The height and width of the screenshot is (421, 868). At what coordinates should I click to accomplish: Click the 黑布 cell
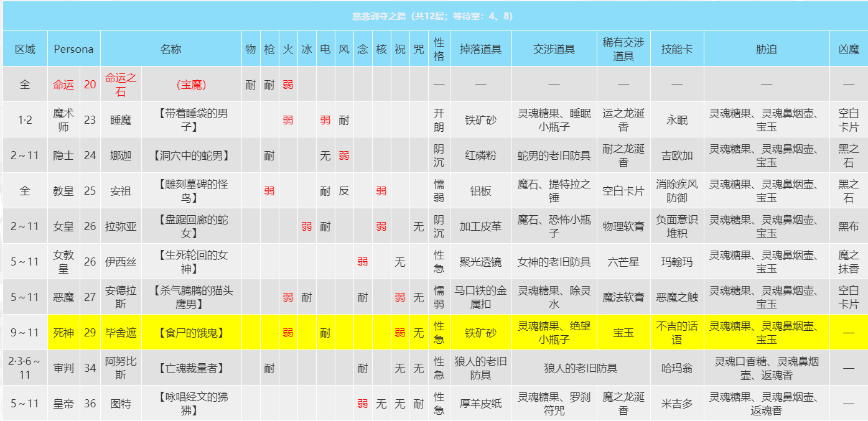[x=849, y=226]
